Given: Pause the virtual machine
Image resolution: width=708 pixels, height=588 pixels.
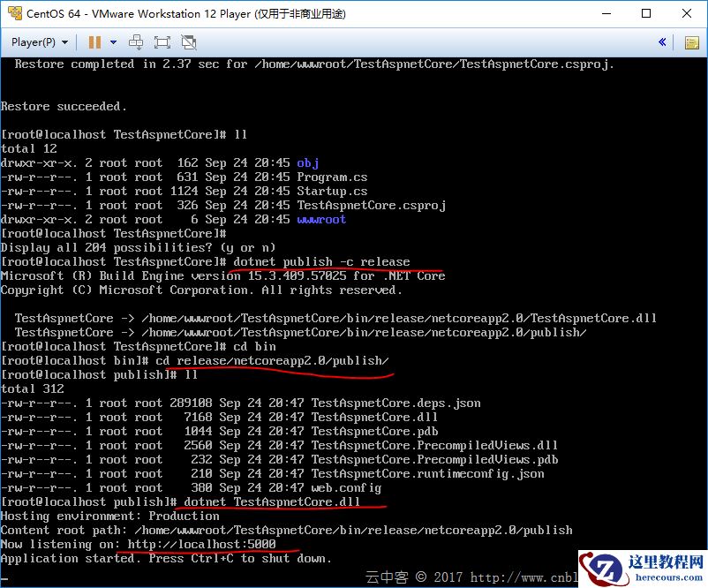Looking at the screenshot, I should click(94, 42).
